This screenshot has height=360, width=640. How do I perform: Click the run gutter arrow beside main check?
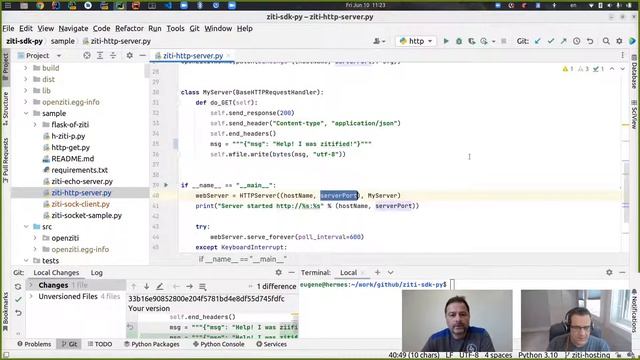pos(166,185)
